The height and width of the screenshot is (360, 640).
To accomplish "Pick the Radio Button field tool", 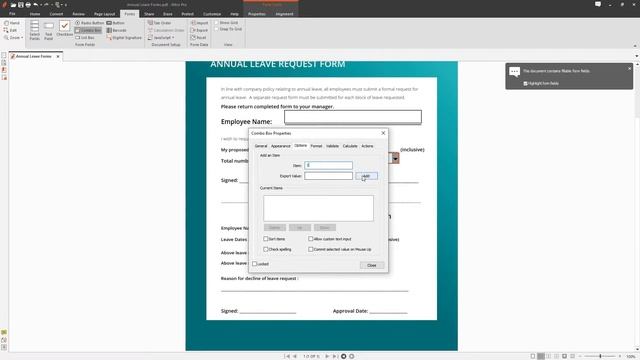I will pyautogui.click(x=89, y=23).
